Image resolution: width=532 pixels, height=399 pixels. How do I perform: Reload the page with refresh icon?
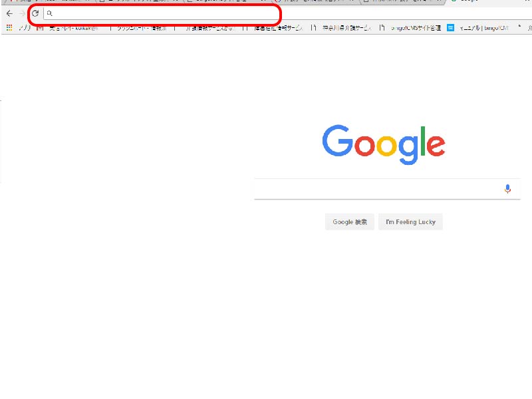(x=35, y=13)
